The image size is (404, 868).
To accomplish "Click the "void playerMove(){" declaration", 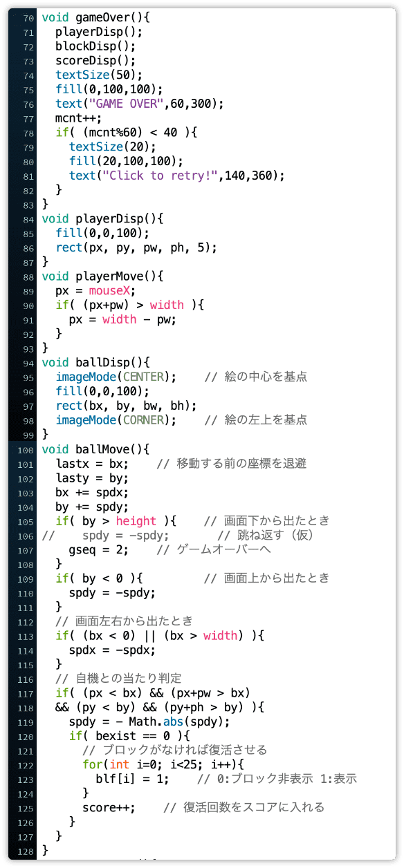I will (102, 276).
